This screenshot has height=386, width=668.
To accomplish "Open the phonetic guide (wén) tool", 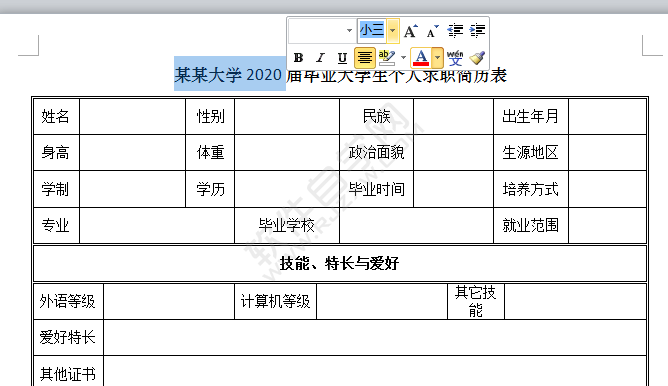I will (455, 58).
